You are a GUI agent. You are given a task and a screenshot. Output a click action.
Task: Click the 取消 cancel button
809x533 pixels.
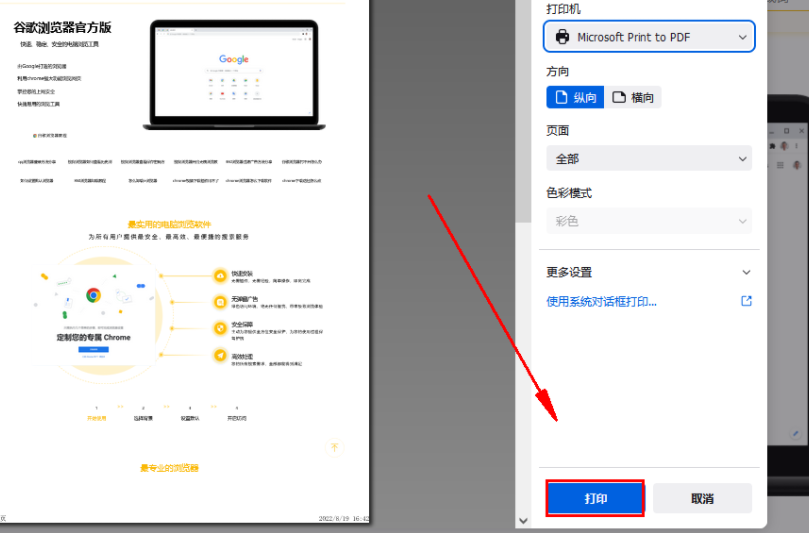pos(702,498)
